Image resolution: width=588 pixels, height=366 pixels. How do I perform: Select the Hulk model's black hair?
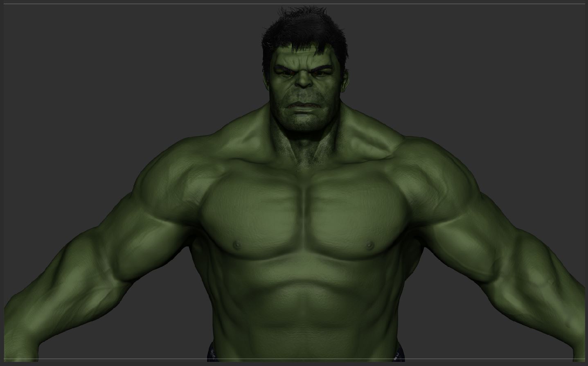click(x=305, y=33)
